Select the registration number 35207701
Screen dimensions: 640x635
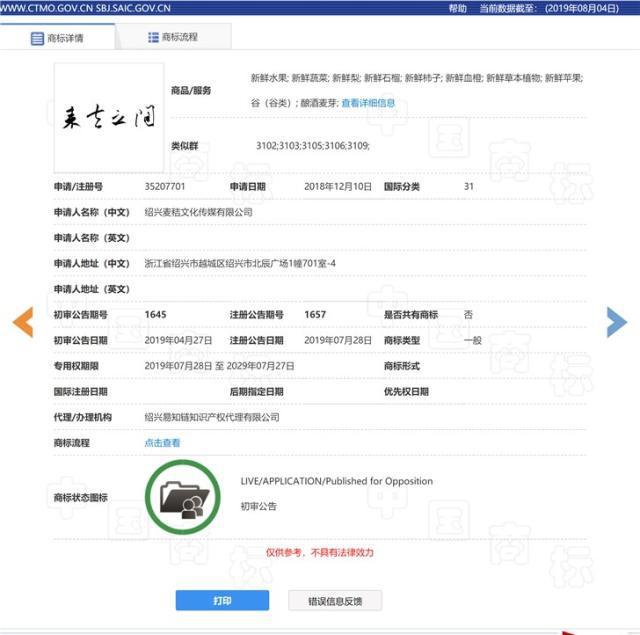pos(165,187)
